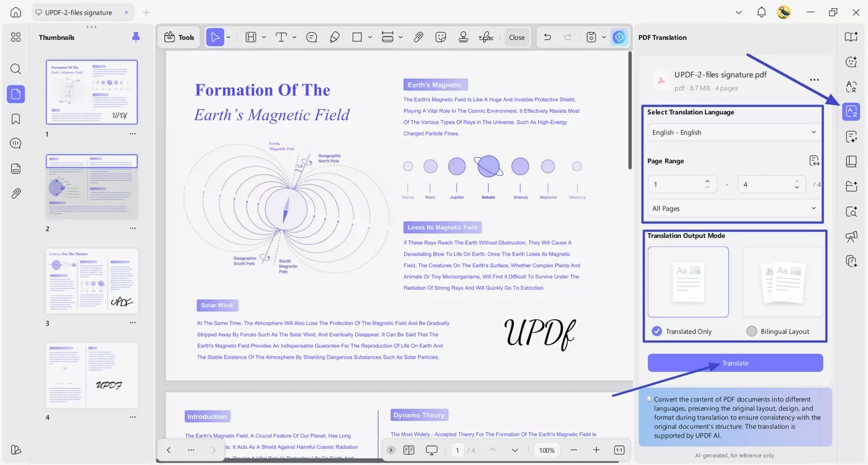Open the sticker tool
868x465 pixels.
point(441,37)
